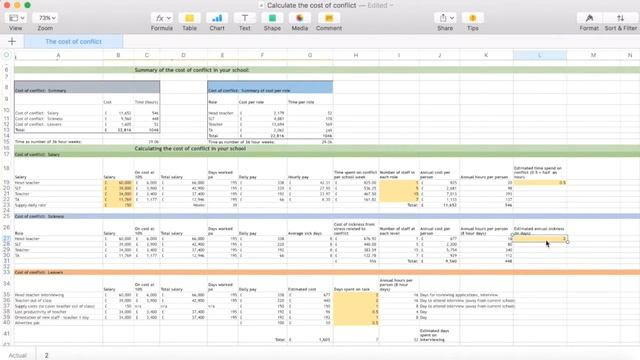Click the gray Cost of conflict: Summary table header
The image size is (640, 360).
pos(87,87)
